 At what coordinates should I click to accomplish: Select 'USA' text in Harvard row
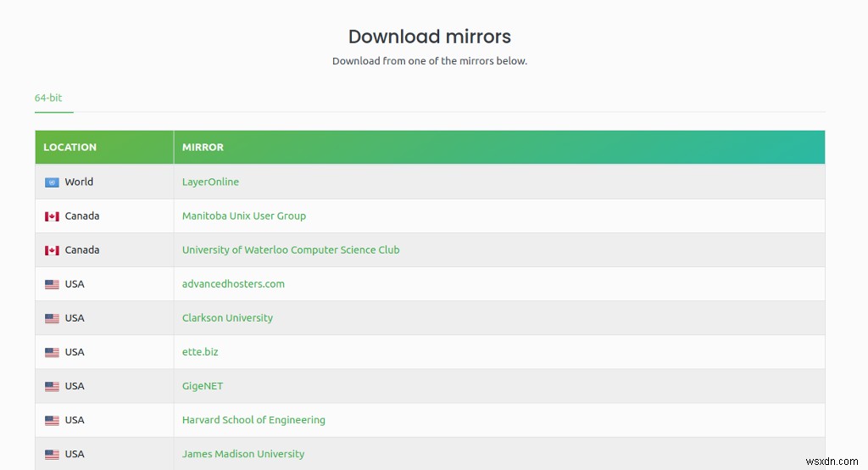[75, 420]
